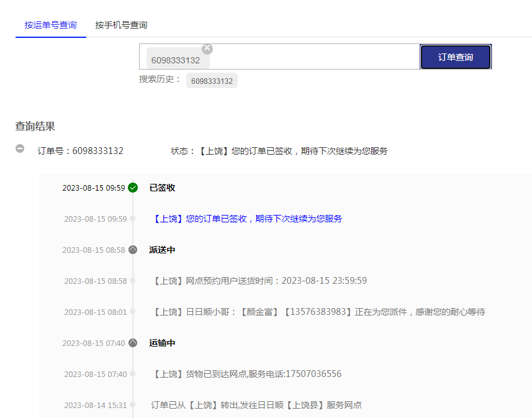The height and width of the screenshot is (418, 532).
Task: Select the 日日顺小哥 courier dispatch entry
Action: point(318,312)
